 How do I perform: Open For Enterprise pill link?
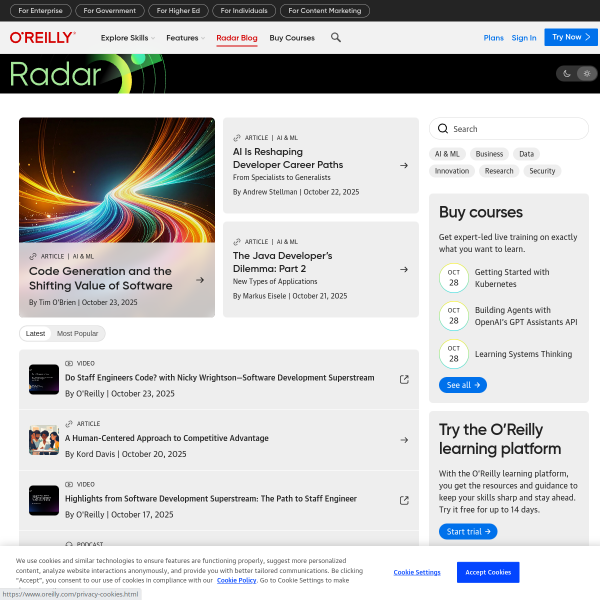[41, 11]
